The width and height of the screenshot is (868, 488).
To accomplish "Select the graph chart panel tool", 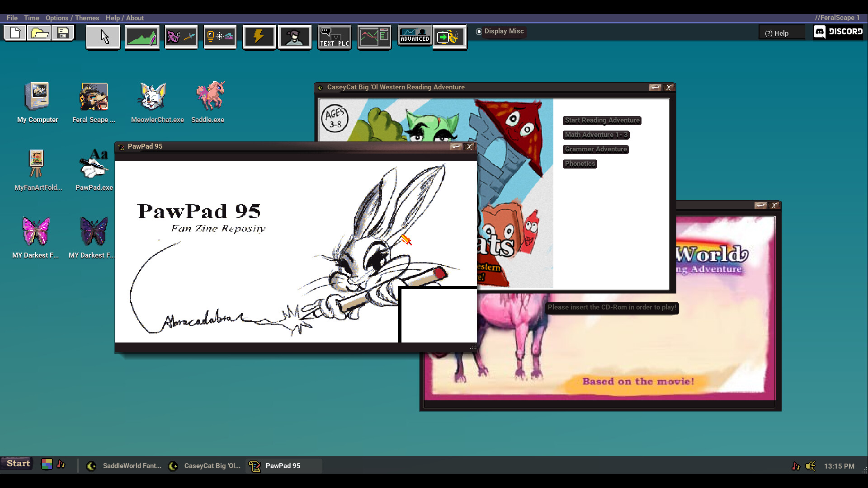I will [x=374, y=37].
